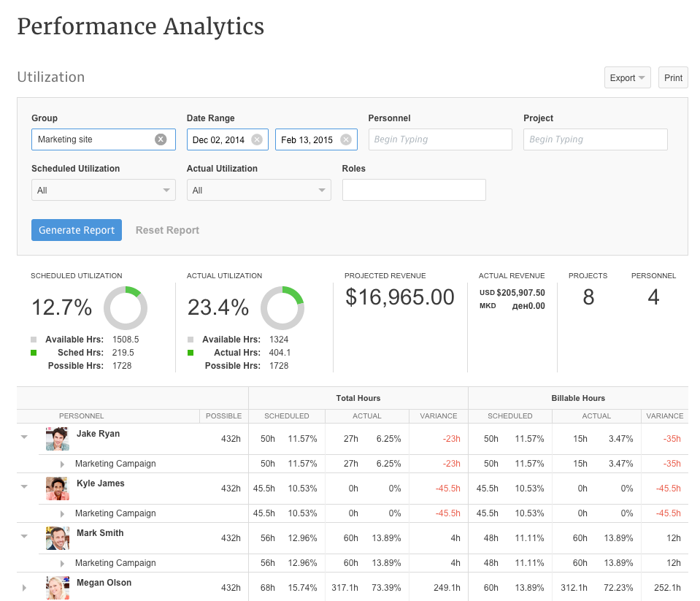
Task: Clear the Marketing site group field
Action: [161, 139]
